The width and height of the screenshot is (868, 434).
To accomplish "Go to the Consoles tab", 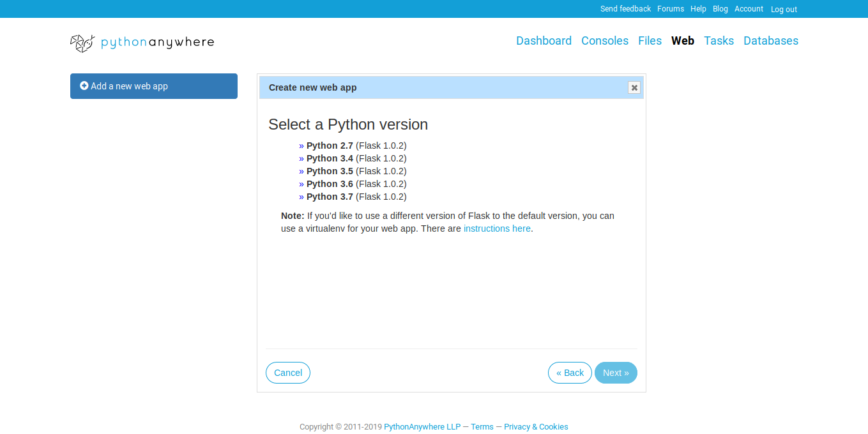I will [x=605, y=41].
